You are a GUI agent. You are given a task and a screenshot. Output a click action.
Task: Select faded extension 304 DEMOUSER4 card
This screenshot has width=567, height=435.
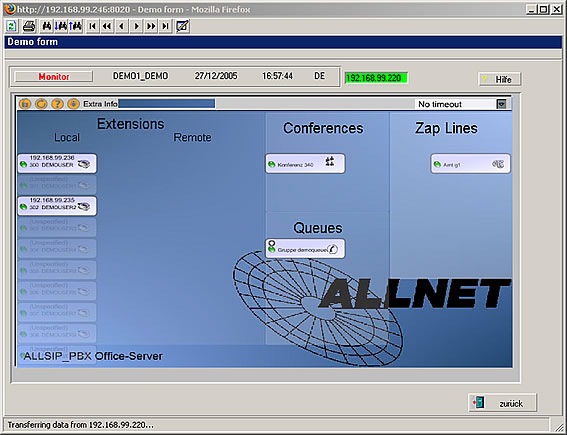pyautogui.click(x=57, y=248)
